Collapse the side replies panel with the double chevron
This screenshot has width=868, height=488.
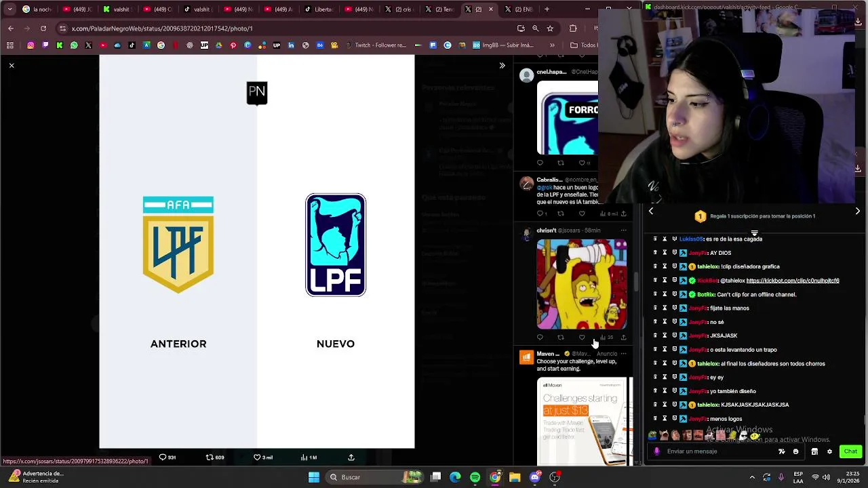[502, 66]
